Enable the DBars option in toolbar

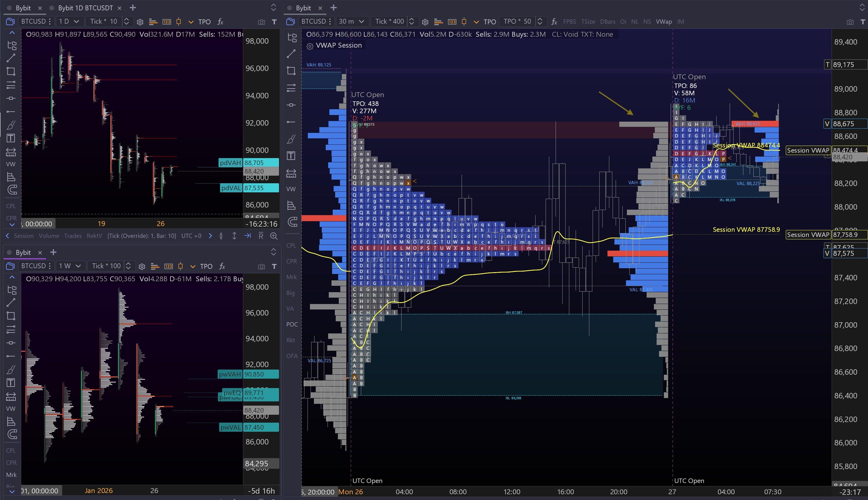607,22
